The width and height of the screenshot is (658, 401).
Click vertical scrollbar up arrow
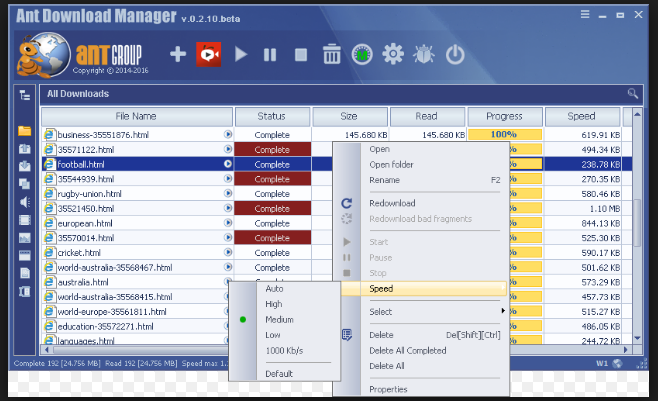[637, 114]
